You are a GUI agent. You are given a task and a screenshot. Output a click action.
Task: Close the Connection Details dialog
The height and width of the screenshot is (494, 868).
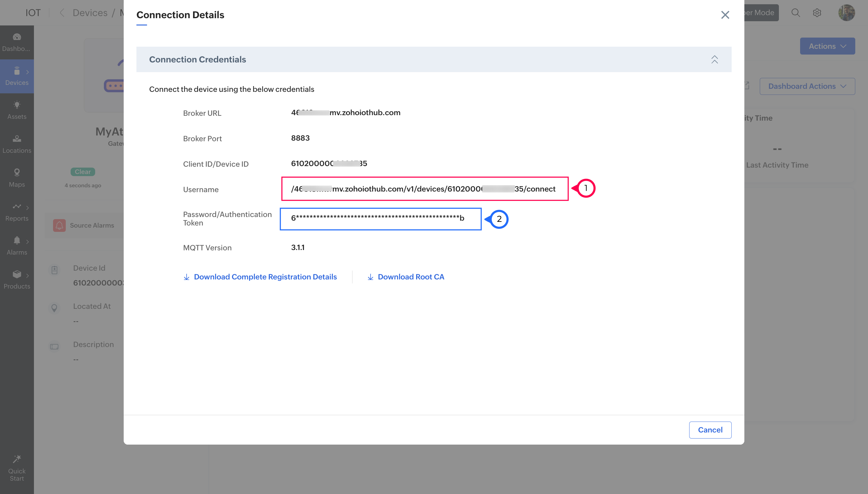coord(725,15)
